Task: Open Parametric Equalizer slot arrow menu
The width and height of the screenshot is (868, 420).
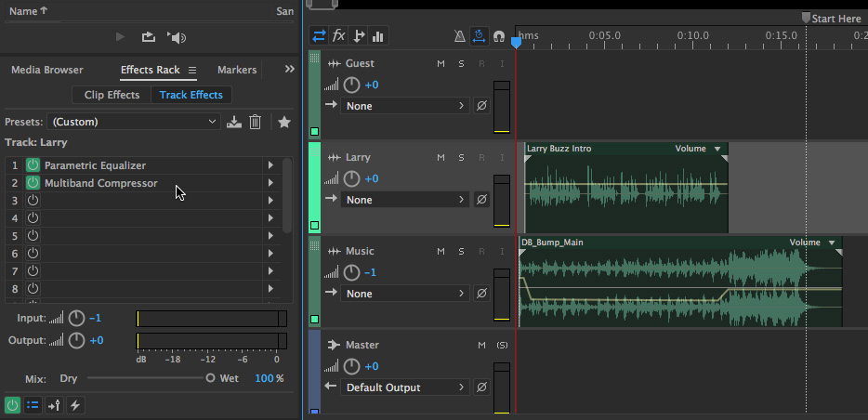Action: click(x=270, y=165)
